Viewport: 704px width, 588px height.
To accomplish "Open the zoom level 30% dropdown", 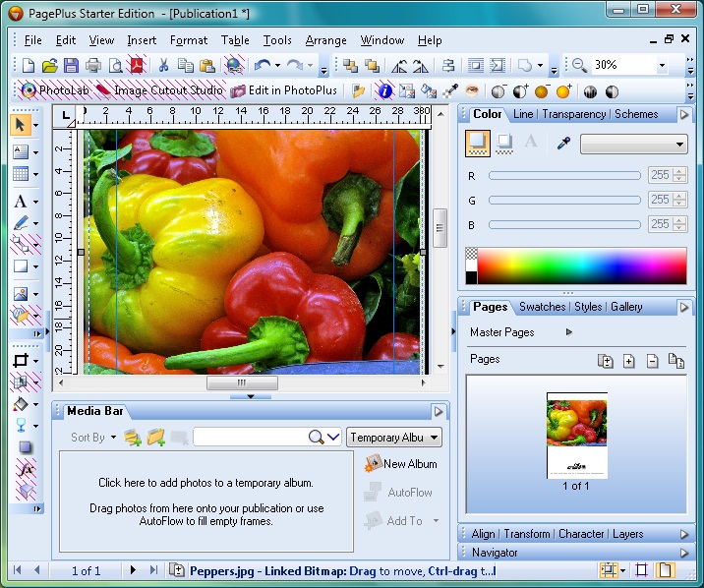I will (662, 66).
